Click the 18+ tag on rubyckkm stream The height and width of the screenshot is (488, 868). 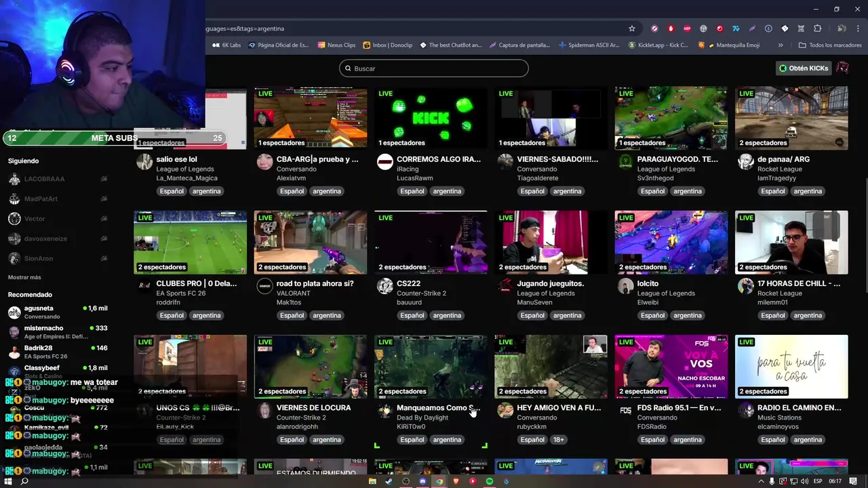(558, 439)
